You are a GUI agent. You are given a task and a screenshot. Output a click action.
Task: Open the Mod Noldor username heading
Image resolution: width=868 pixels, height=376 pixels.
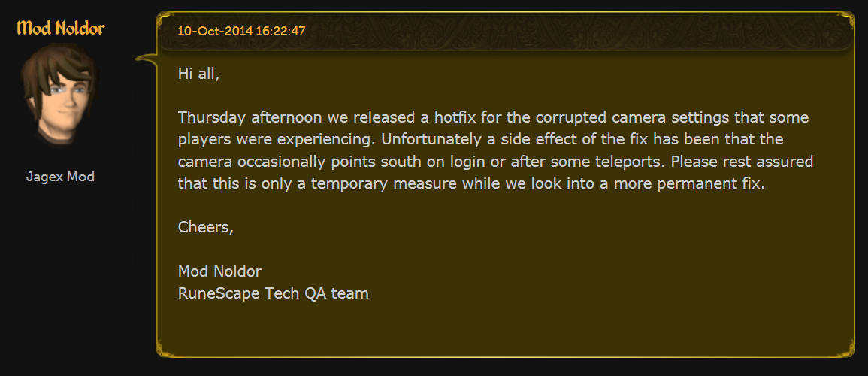click(61, 29)
